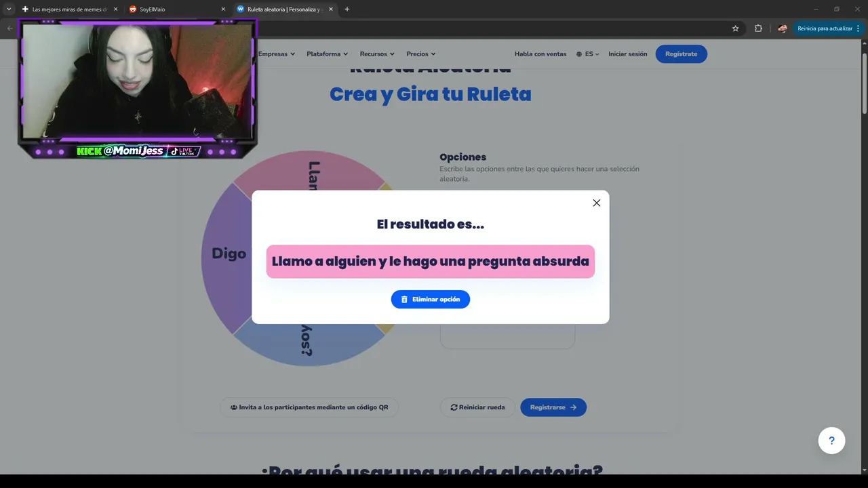Click the trash icon in Eliminar opción
Screen dimensions: 868x488
[404, 300]
